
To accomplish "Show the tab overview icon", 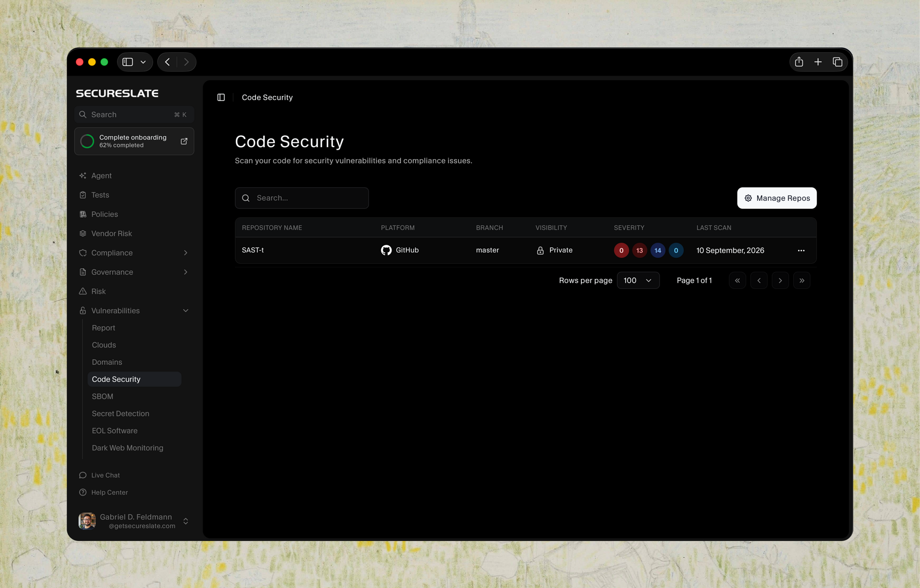I will click(837, 62).
